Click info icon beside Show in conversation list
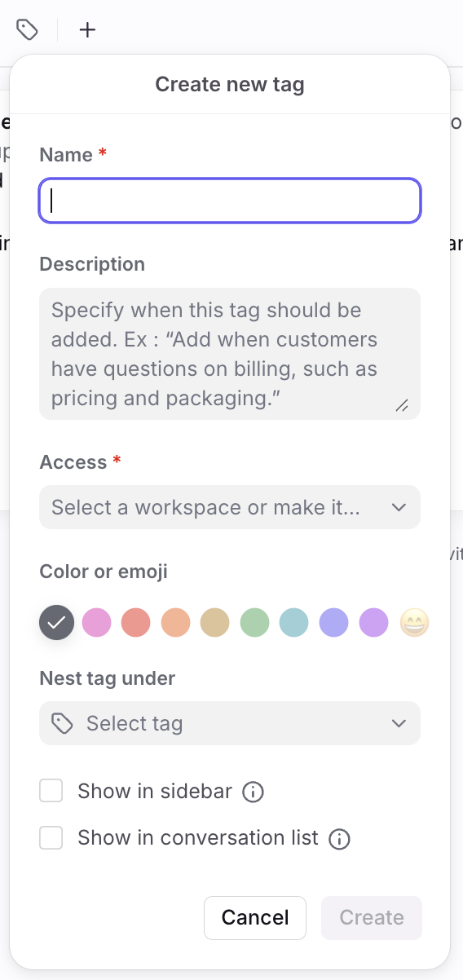 coord(339,839)
